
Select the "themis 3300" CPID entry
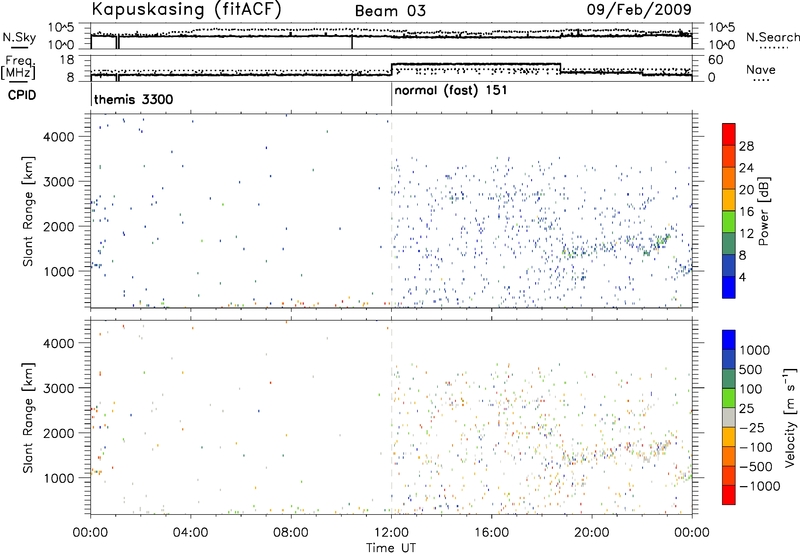tap(134, 99)
